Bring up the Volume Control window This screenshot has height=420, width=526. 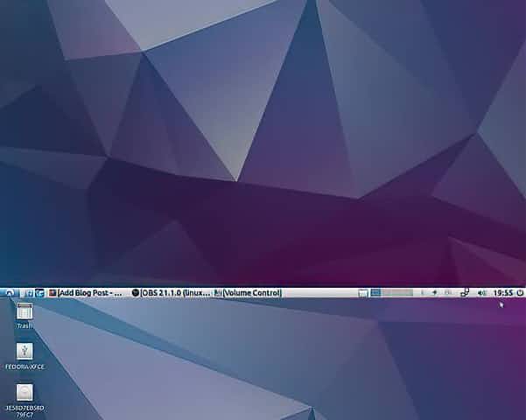[x=249, y=292]
